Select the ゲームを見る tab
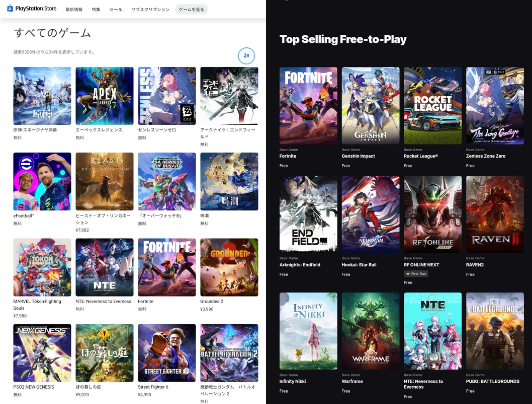 click(x=191, y=9)
